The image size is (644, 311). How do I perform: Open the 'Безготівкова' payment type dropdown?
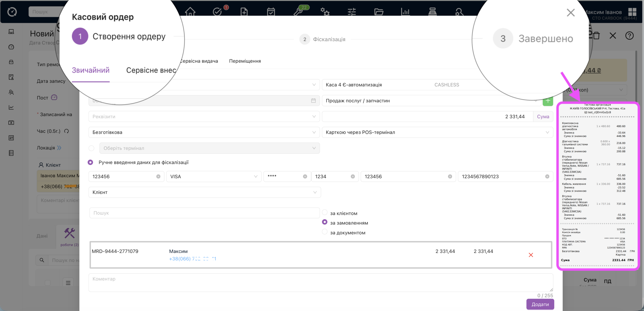coord(204,132)
